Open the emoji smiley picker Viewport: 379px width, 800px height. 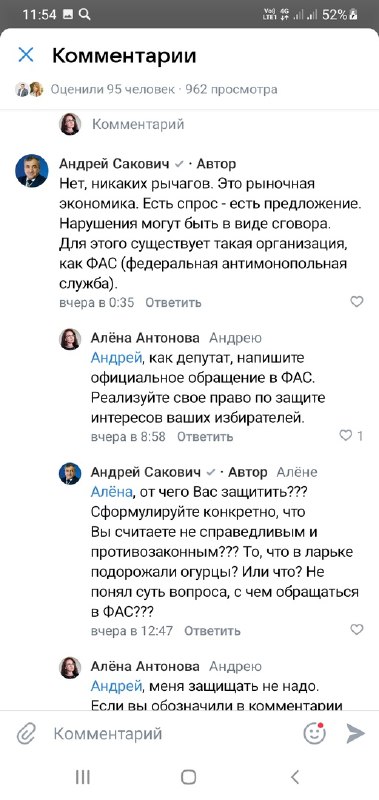coord(314,733)
